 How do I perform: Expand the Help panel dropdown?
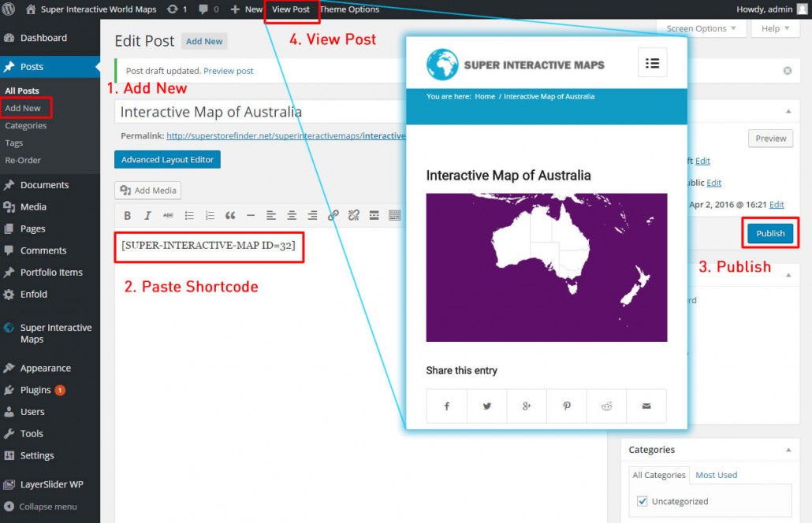pyautogui.click(x=773, y=28)
